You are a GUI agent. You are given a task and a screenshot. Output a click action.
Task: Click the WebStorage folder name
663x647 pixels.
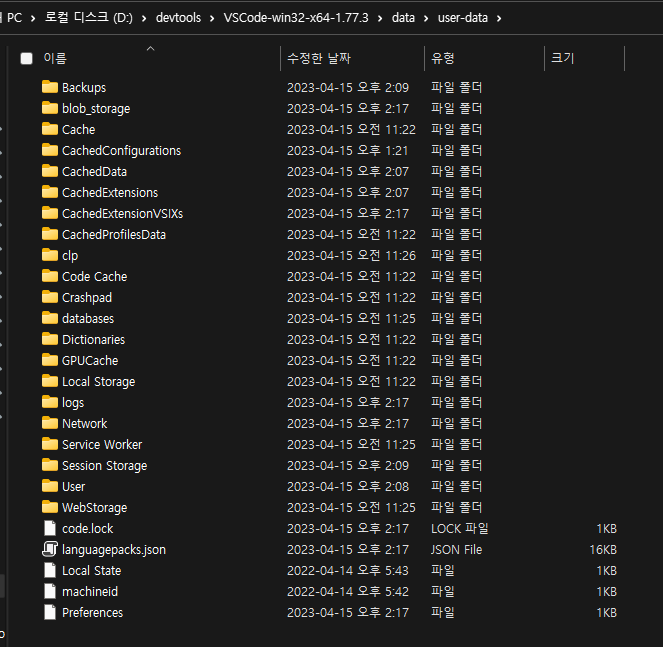click(x=95, y=507)
